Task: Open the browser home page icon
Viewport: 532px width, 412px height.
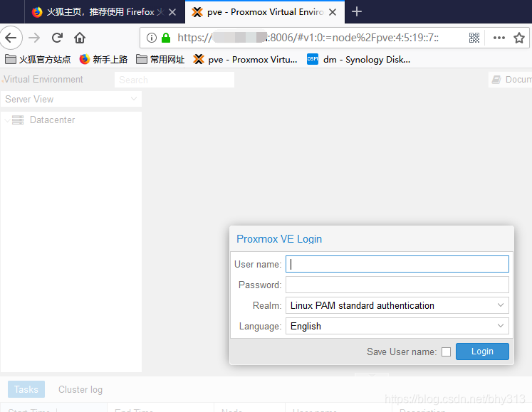Action: (x=80, y=38)
